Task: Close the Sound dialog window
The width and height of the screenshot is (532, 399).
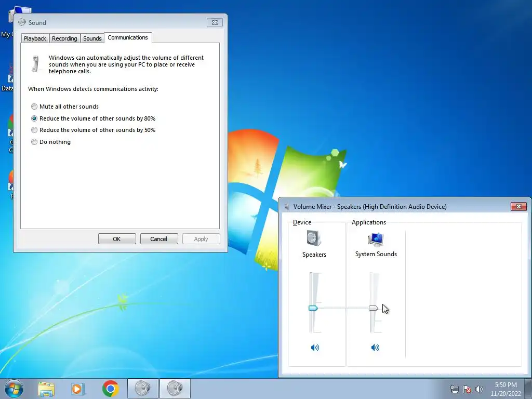Action: (215, 23)
